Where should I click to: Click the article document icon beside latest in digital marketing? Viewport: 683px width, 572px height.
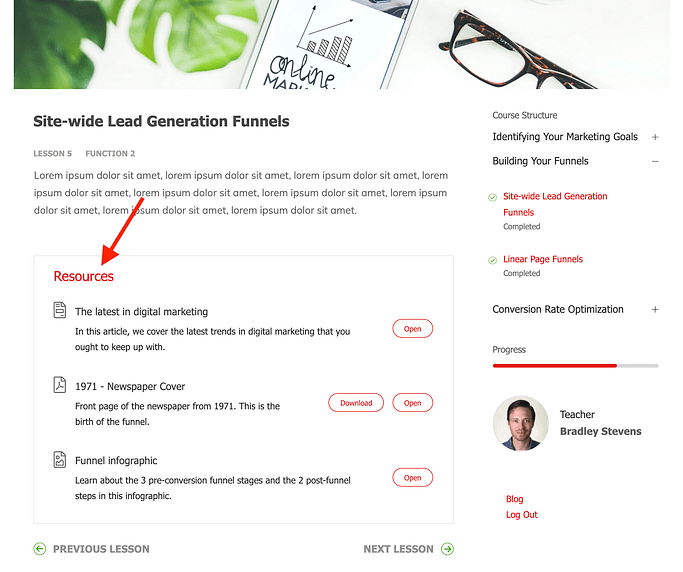coord(60,311)
